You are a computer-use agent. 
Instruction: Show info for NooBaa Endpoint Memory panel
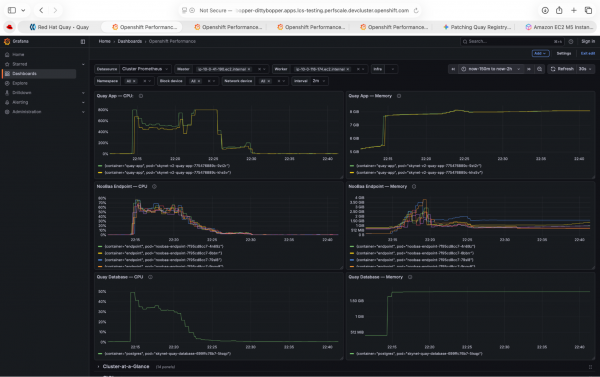point(414,186)
